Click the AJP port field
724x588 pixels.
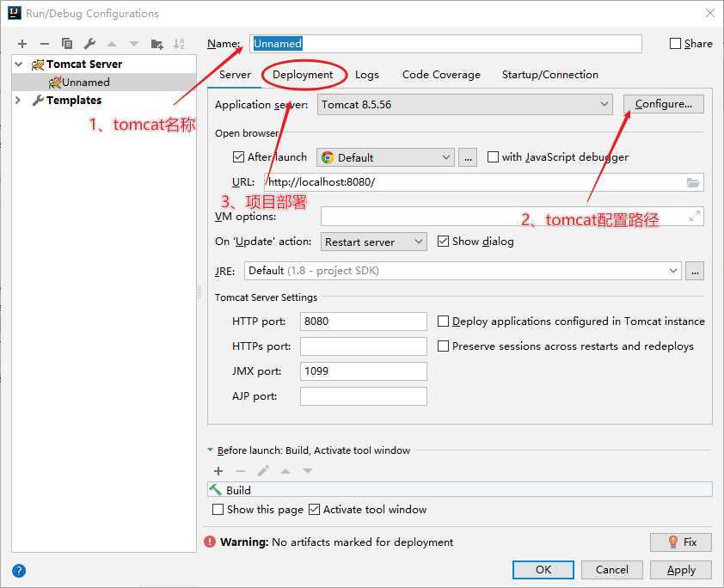tap(364, 396)
